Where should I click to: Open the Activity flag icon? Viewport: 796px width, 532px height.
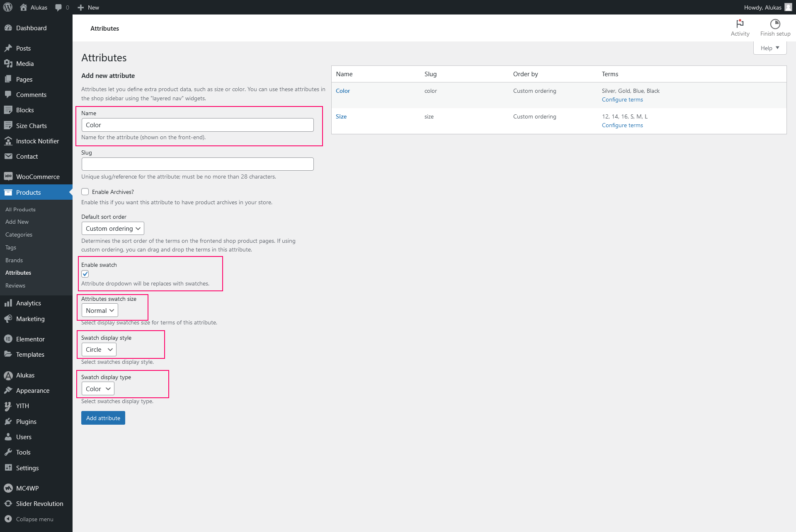coord(740,24)
